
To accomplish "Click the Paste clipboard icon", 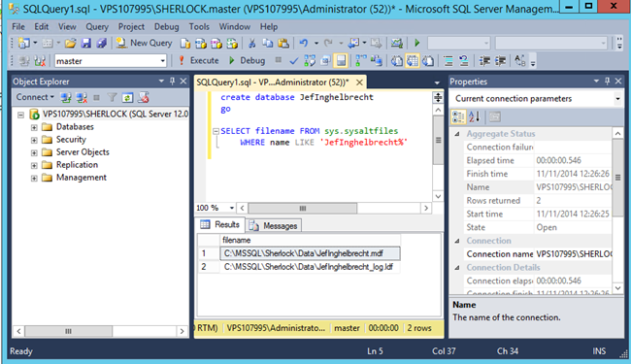I will tap(283, 43).
